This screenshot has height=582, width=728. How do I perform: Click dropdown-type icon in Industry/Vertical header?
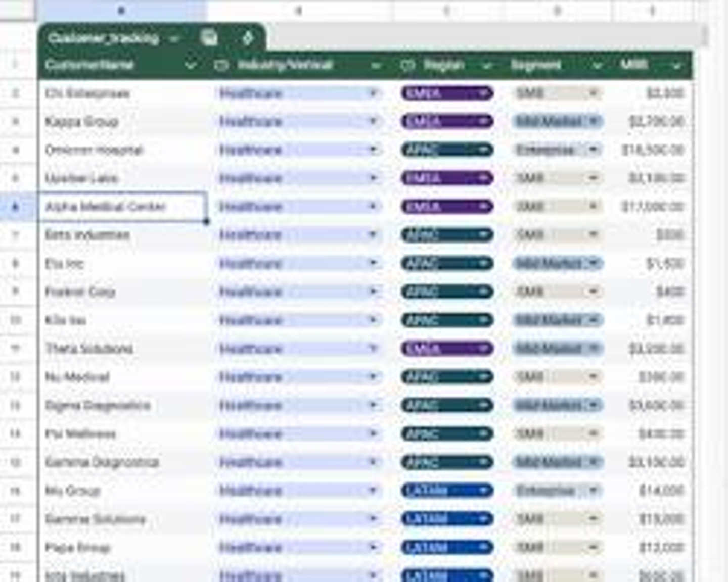221,65
